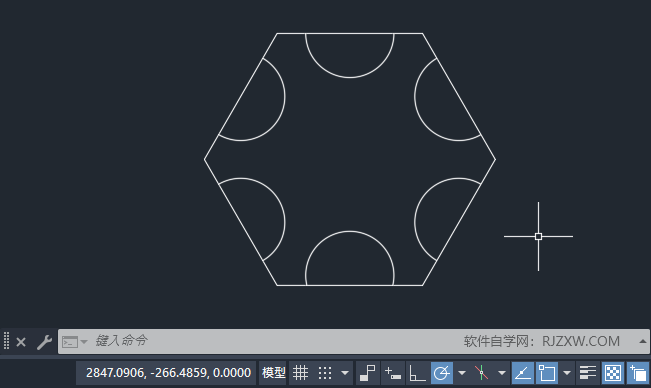The height and width of the screenshot is (388, 651).
Task: Toggle the drawing grid display icon
Action: click(300, 373)
